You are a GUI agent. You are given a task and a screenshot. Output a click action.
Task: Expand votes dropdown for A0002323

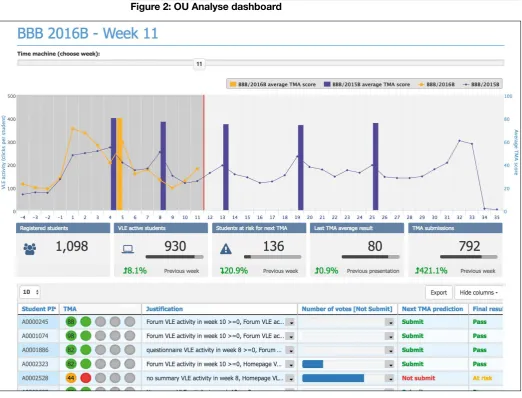(389, 364)
